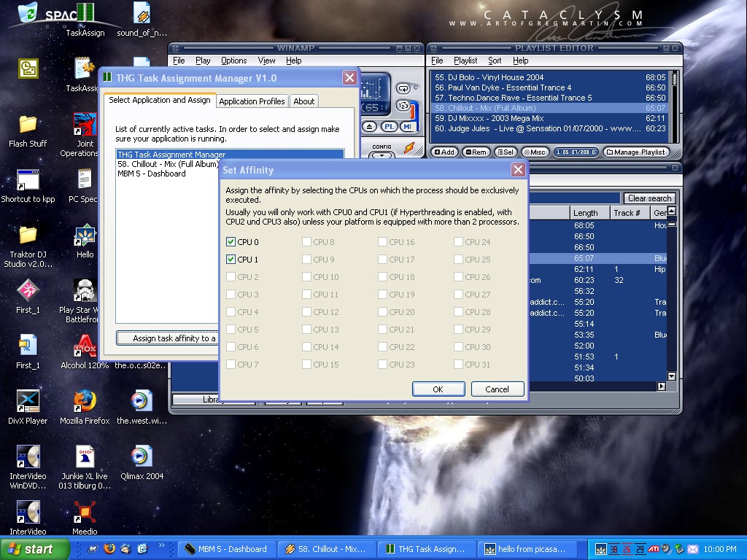The height and width of the screenshot is (560, 747).
Task: Open the Joint Operations shortcut
Action: [x=83, y=136]
